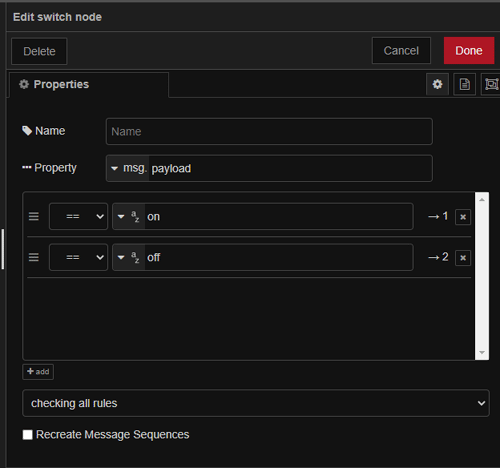Open string type selector for 'on' value
Viewport: 500px width, 468px height.
coord(129,217)
